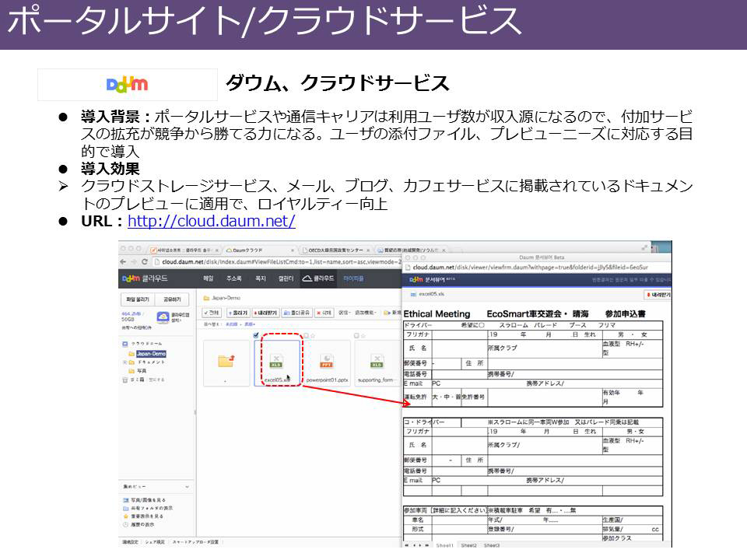
Task: Open the cloud app install icon
Action: [163, 317]
